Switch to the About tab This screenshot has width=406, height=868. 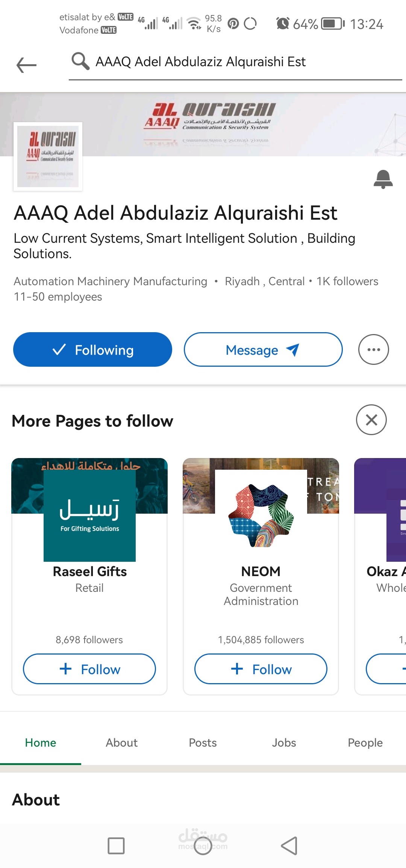coord(121,743)
